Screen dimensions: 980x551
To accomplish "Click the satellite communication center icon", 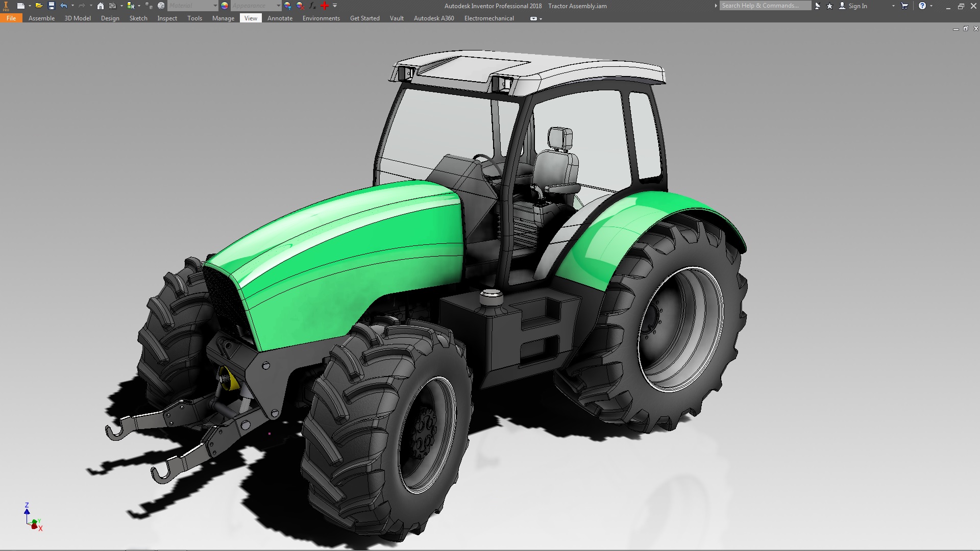I will point(818,6).
